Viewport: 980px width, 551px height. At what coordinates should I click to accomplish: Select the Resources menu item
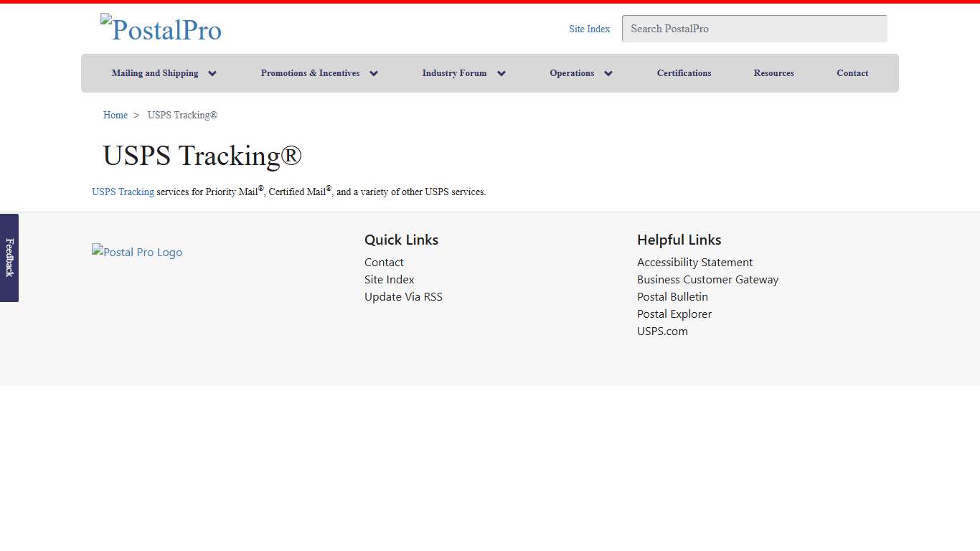coord(773,73)
